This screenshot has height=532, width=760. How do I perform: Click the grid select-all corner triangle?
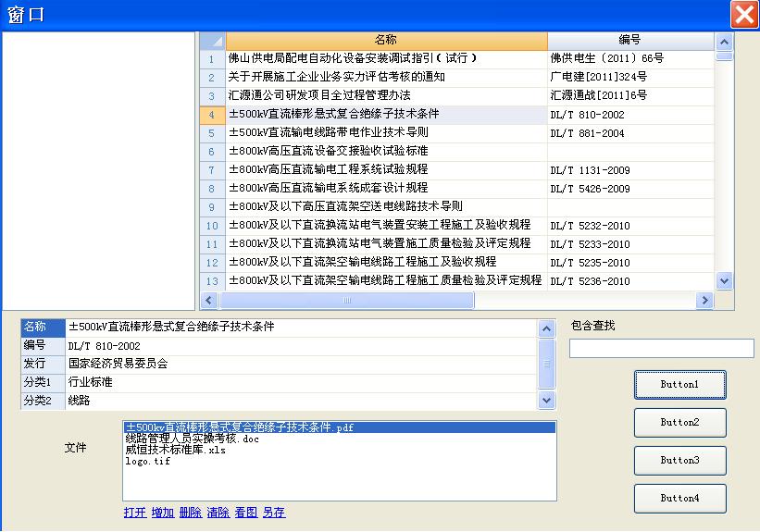pos(212,41)
